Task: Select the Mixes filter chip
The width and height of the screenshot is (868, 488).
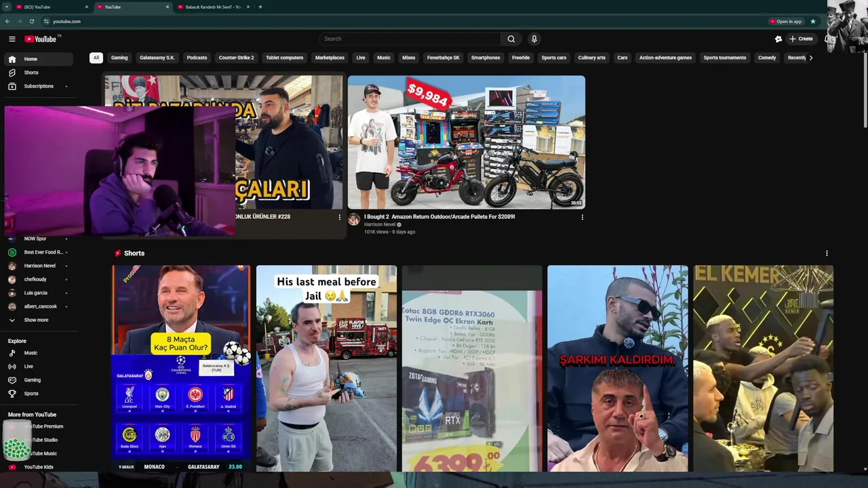Action: pos(408,58)
